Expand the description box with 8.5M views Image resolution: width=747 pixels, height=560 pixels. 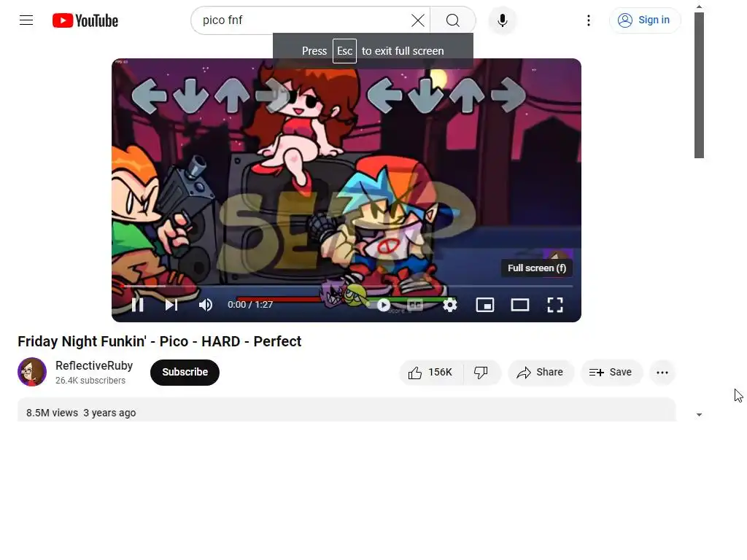pos(347,410)
